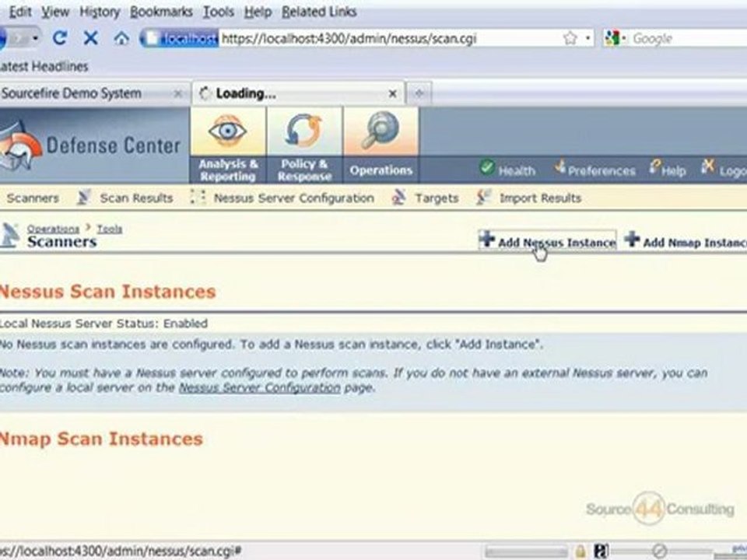Open the Scanners submenu item
Viewport: 747px width, 560px height.
(x=33, y=198)
